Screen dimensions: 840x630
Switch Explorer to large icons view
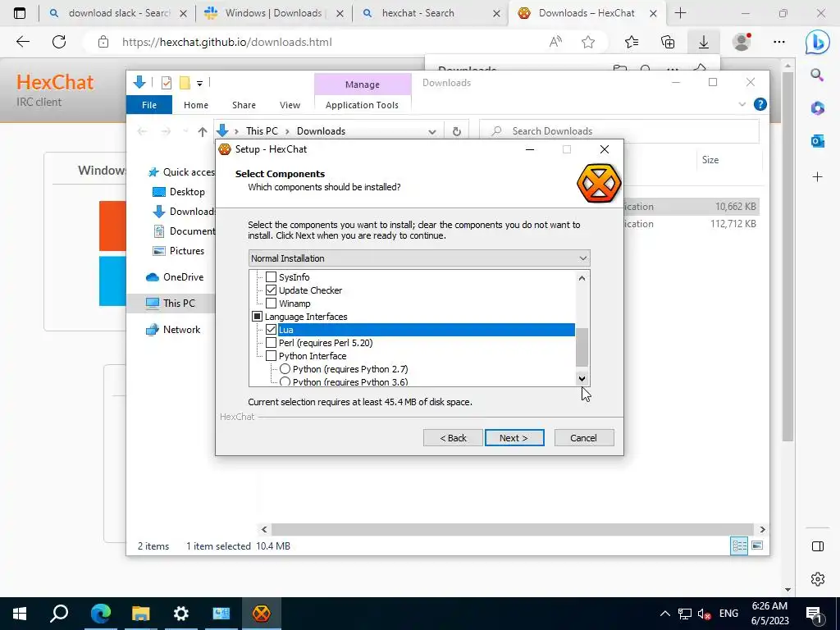(757, 546)
